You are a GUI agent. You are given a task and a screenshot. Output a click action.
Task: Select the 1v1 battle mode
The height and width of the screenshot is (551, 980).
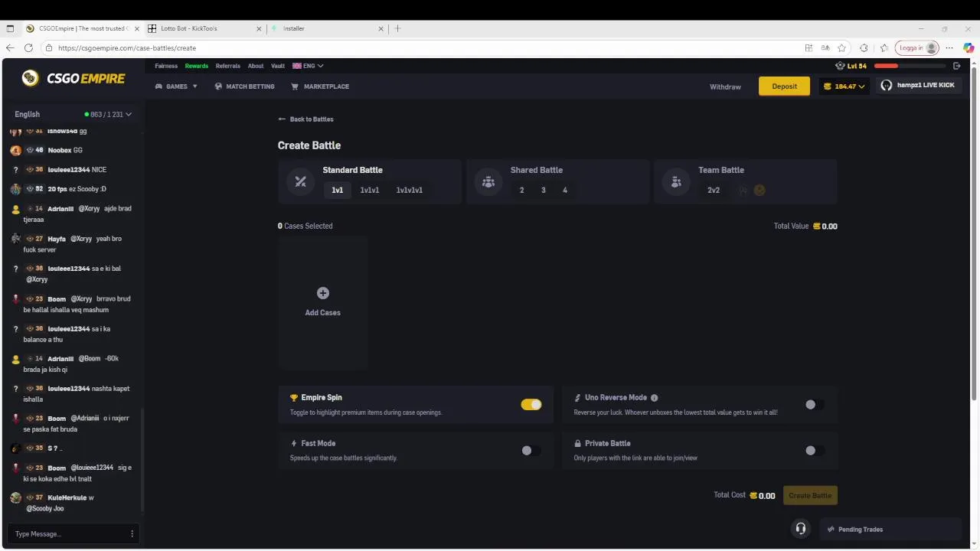click(338, 191)
